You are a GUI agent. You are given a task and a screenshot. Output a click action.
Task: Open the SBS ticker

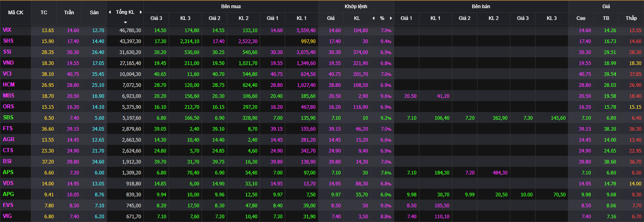click(x=8, y=117)
